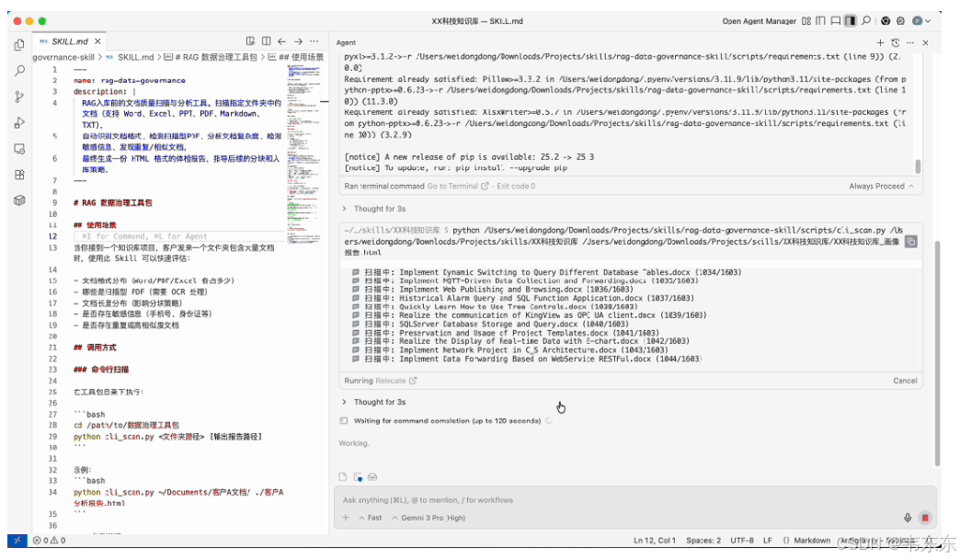Close the Agent panel
This screenshot has width=960, height=560.
(x=926, y=43)
